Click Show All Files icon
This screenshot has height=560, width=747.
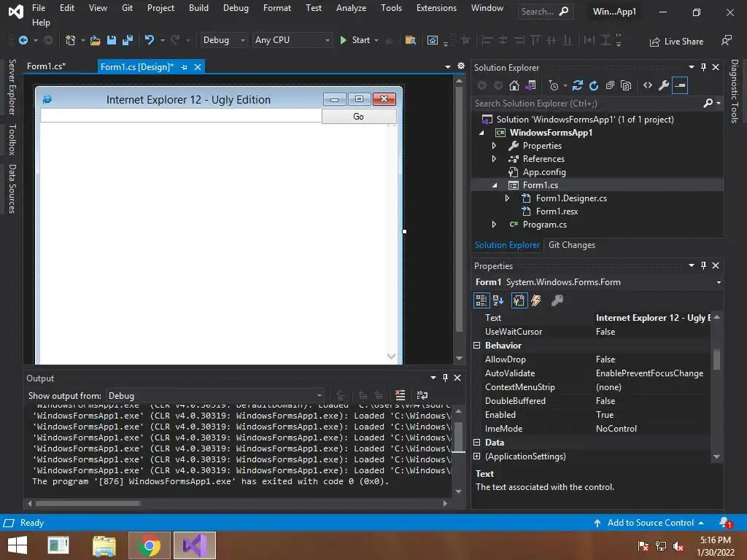click(x=626, y=86)
